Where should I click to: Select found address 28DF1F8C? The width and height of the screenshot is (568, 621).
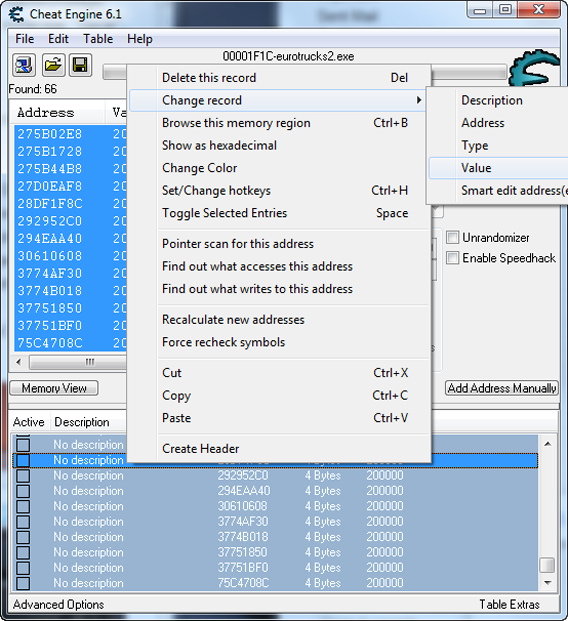tap(50, 204)
